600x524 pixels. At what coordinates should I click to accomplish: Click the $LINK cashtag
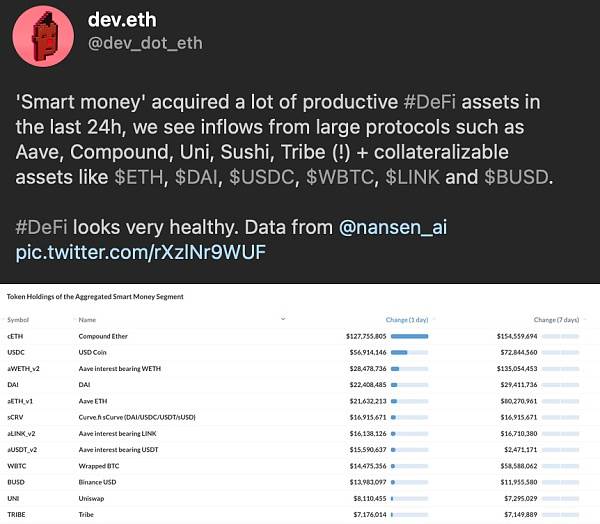point(412,177)
